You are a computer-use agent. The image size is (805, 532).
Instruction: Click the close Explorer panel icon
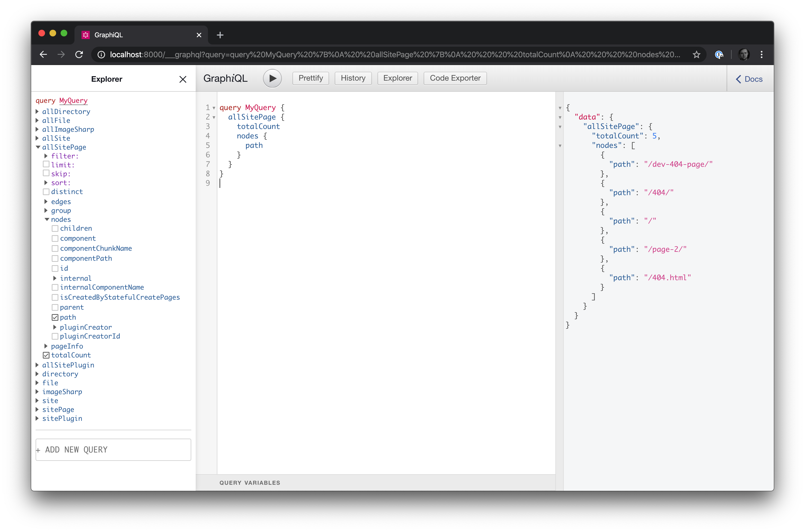tap(182, 79)
